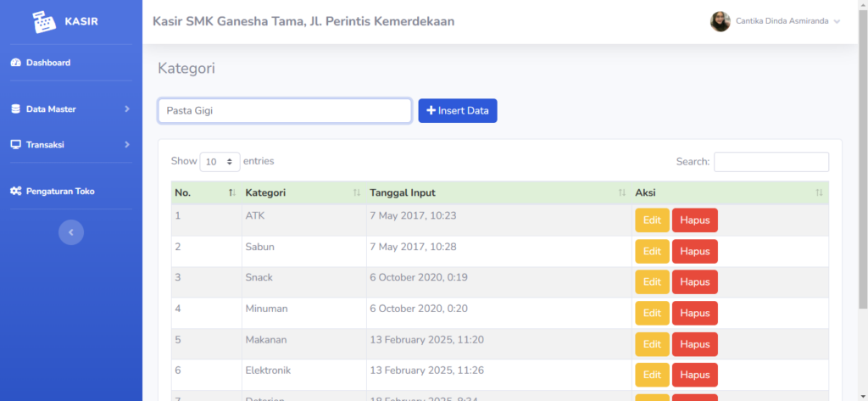Click the Kategori column header text

[265, 192]
